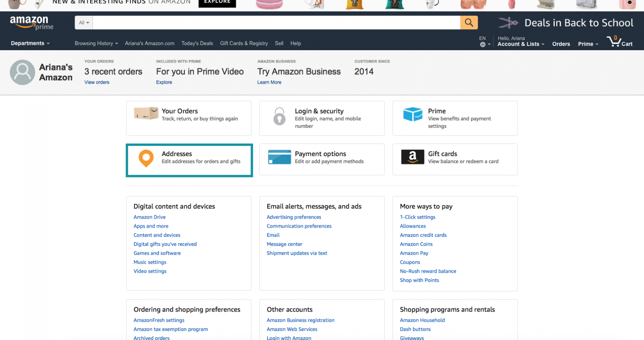The width and height of the screenshot is (644, 340).
Task: Open the Amazon Household link
Action: click(422, 320)
